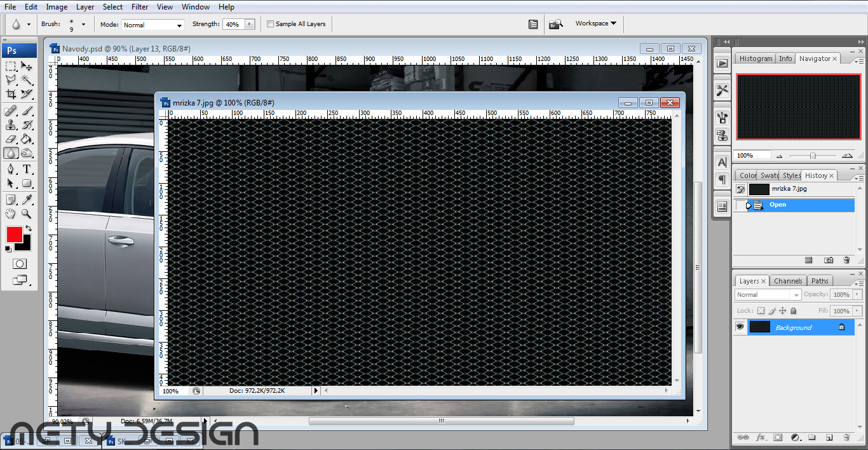Screen dimensions: 868x450
Task: Select the Slice tool
Action: [27, 94]
